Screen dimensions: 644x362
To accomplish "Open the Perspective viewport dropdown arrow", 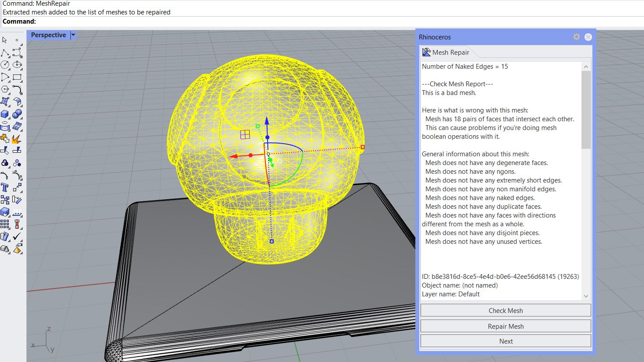I will [73, 35].
